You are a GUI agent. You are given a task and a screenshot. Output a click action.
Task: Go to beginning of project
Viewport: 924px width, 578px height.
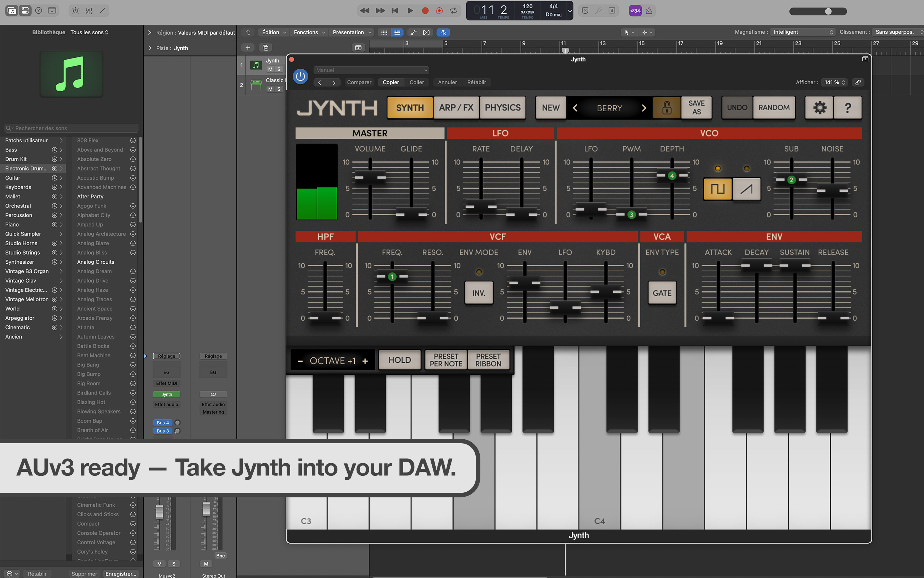pos(395,11)
